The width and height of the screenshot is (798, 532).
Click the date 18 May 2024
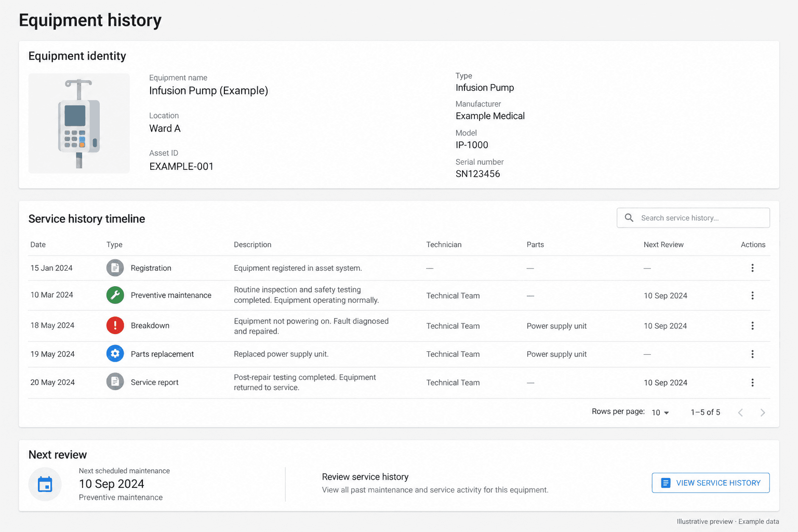52,325
